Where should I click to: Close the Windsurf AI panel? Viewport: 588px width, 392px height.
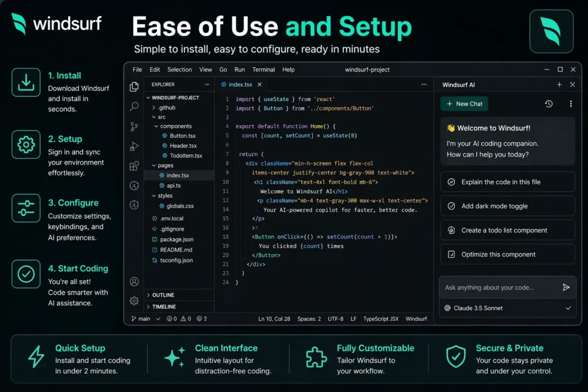[572, 85]
